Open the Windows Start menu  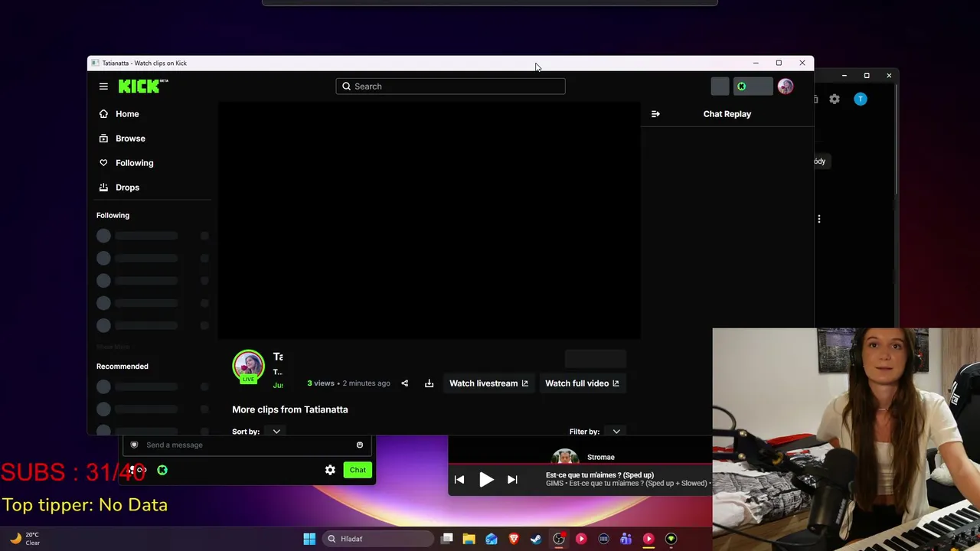click(309, 539)
